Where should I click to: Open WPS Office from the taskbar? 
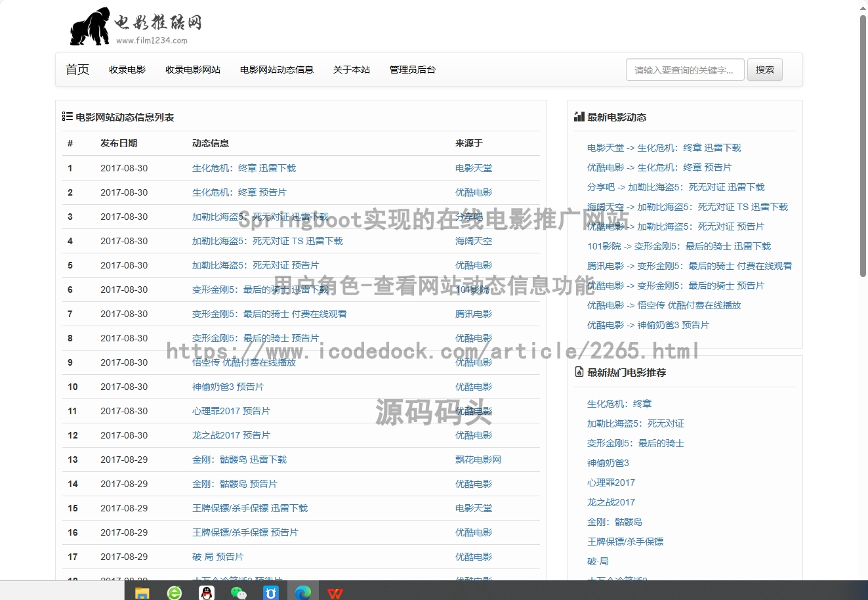335,593
